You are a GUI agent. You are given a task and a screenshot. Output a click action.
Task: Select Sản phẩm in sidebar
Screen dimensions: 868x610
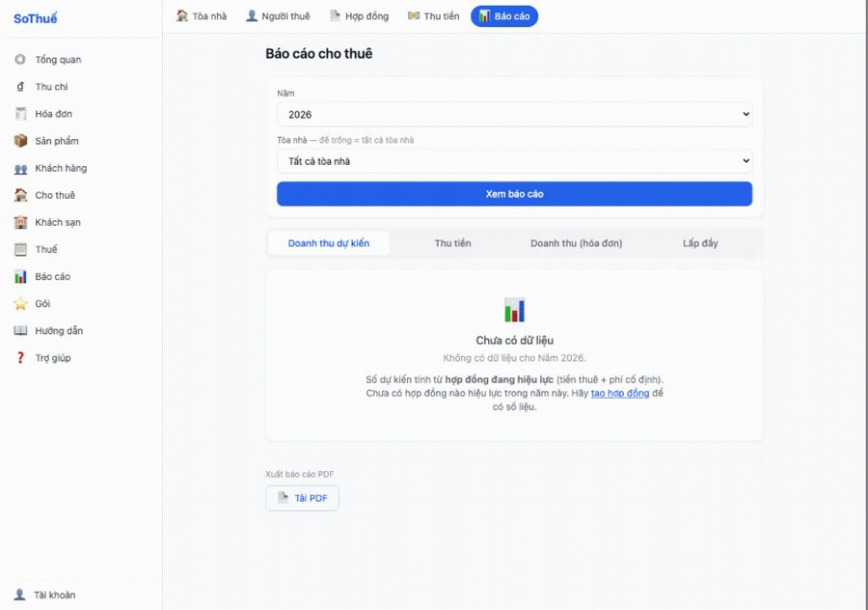[81, 141]
